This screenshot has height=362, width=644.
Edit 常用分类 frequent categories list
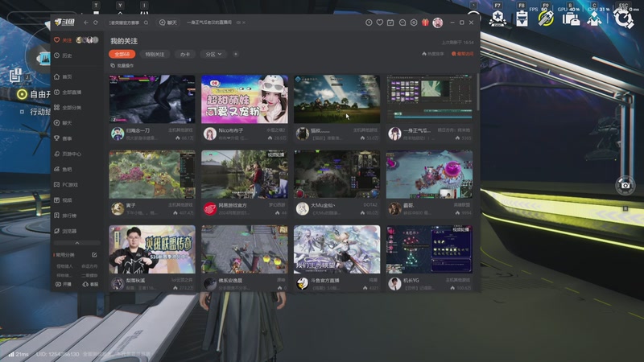pos(94,255)
